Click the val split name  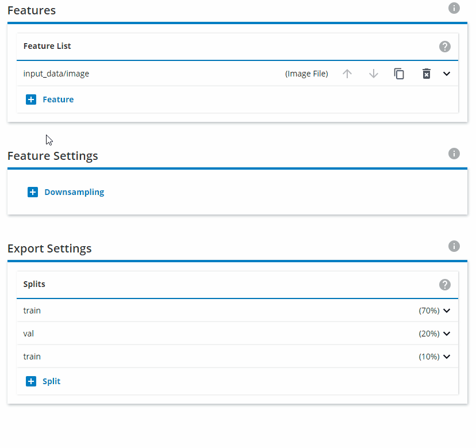[x=29, y=334]
